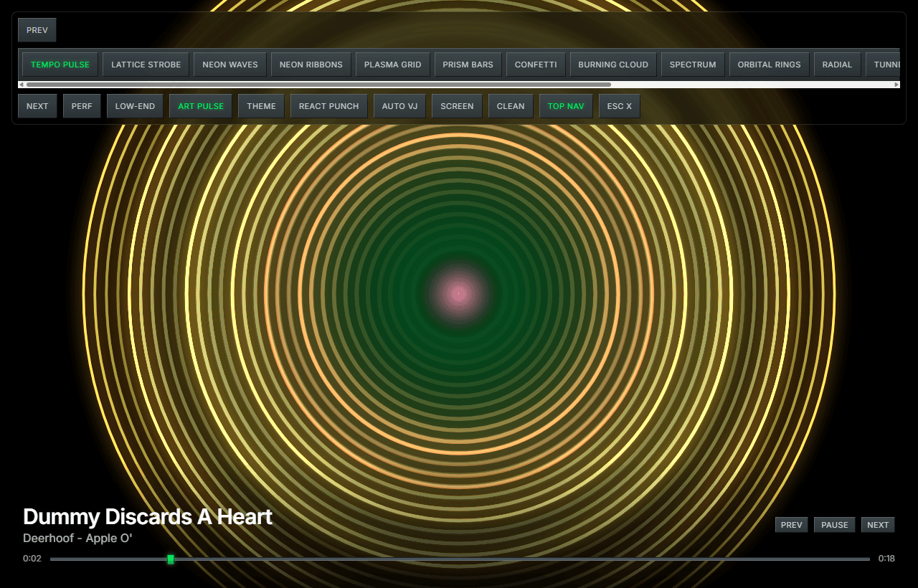Click the middle of the playback progress bar
918x588 pixels.
(460, 559)
